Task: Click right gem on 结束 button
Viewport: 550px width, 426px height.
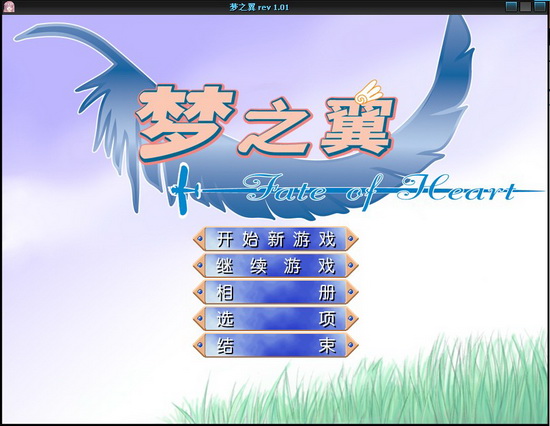Action: (x=350, y=345)
